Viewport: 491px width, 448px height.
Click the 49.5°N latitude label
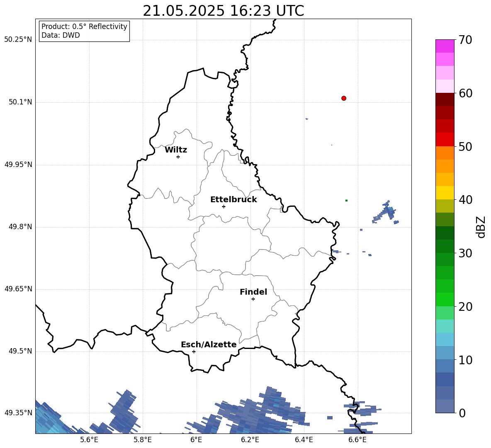(x=20, y=351)
